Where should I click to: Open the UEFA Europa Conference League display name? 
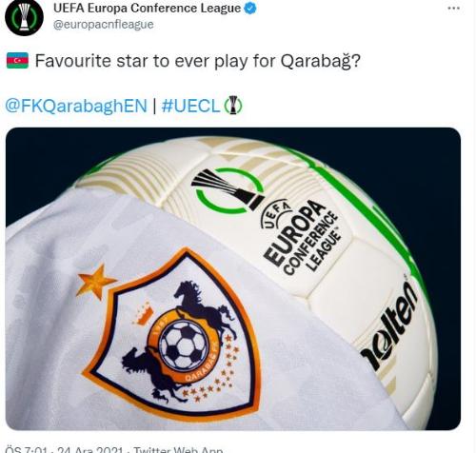coord(147,9)
